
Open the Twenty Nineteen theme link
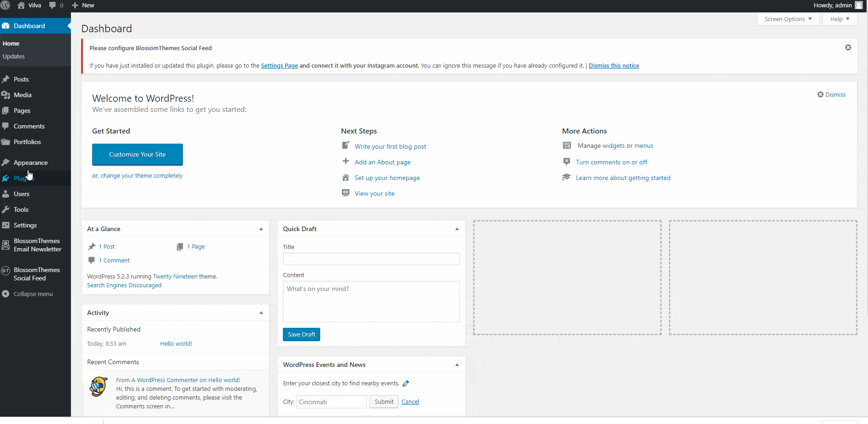[175, 277]
